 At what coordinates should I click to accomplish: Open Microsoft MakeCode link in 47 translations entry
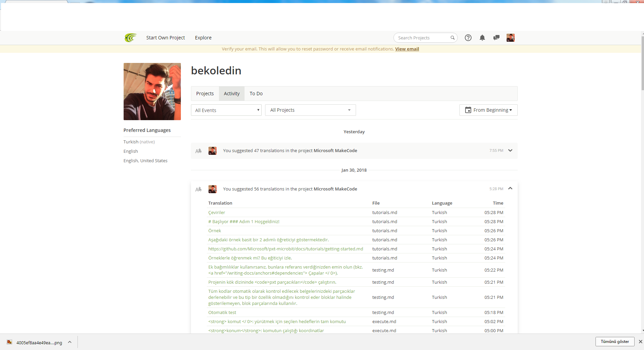[x=335, y=150]
